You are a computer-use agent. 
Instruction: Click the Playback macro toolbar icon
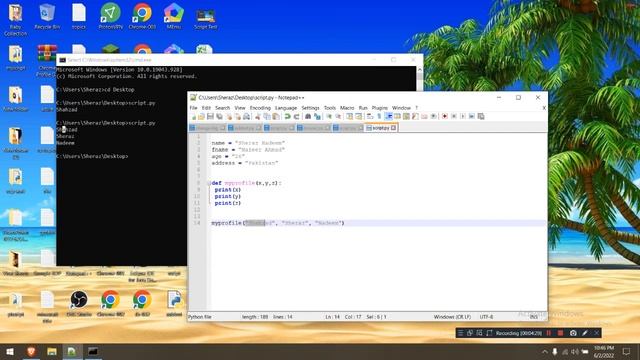click(x=462, y=116)
